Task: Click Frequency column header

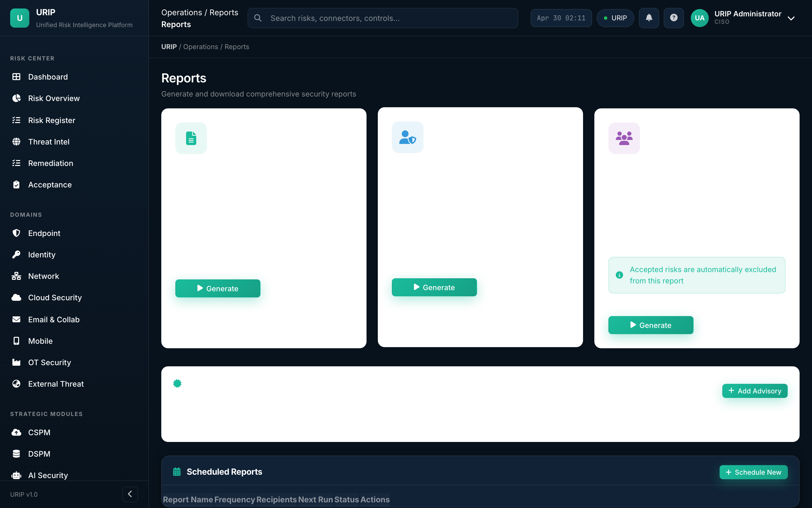Action: click(x=235, y=500)
